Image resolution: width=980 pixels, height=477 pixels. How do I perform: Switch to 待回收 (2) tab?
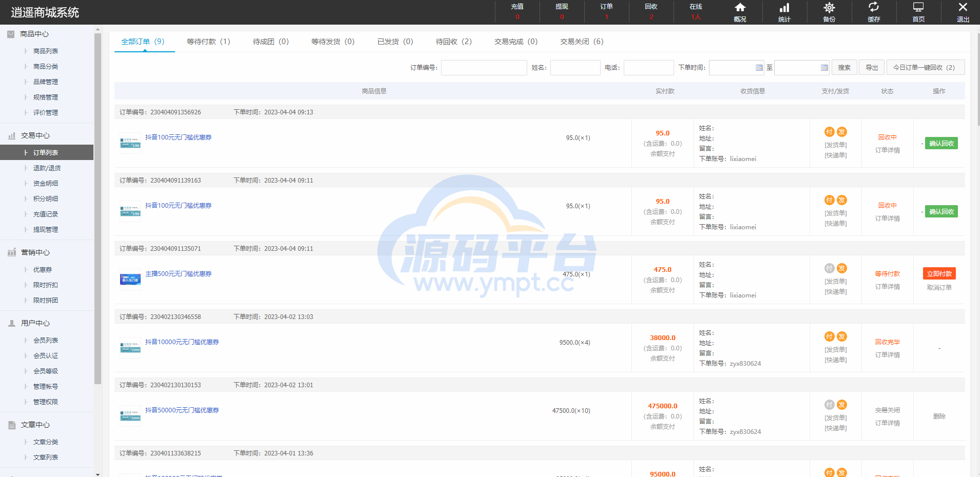[x=454, y=42]
